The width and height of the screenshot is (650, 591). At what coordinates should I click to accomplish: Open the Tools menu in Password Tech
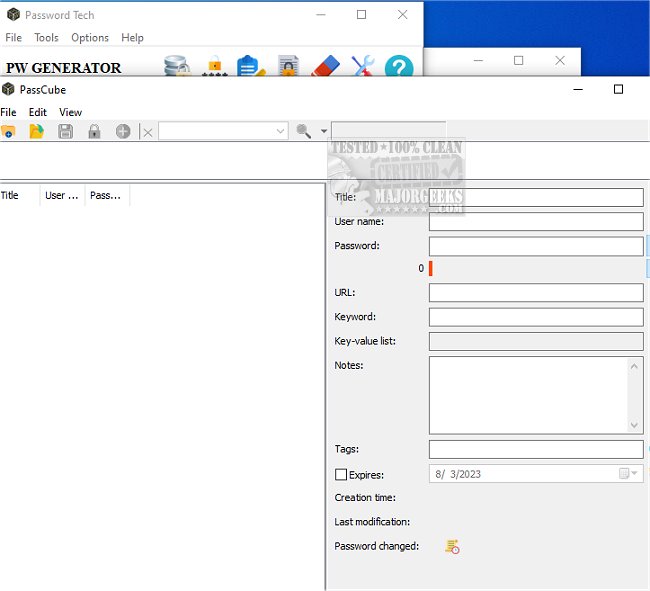46,38
